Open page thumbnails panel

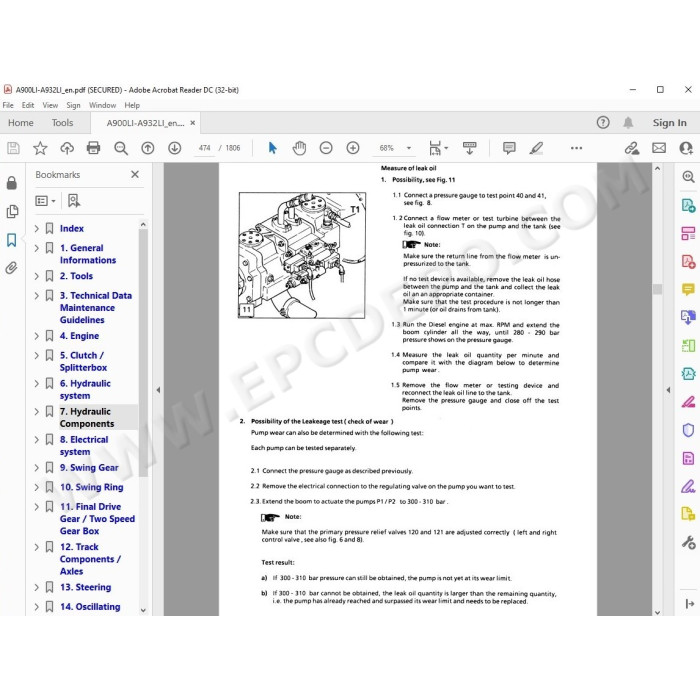pos(12,211)
